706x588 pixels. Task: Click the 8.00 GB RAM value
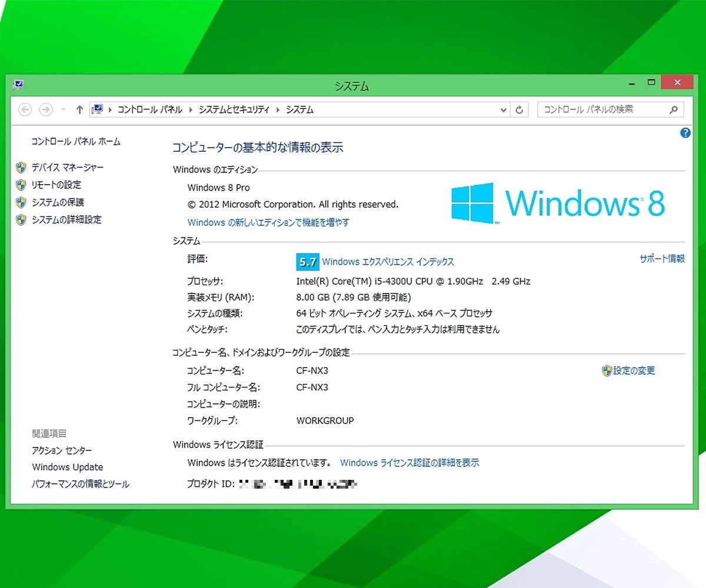354,298
